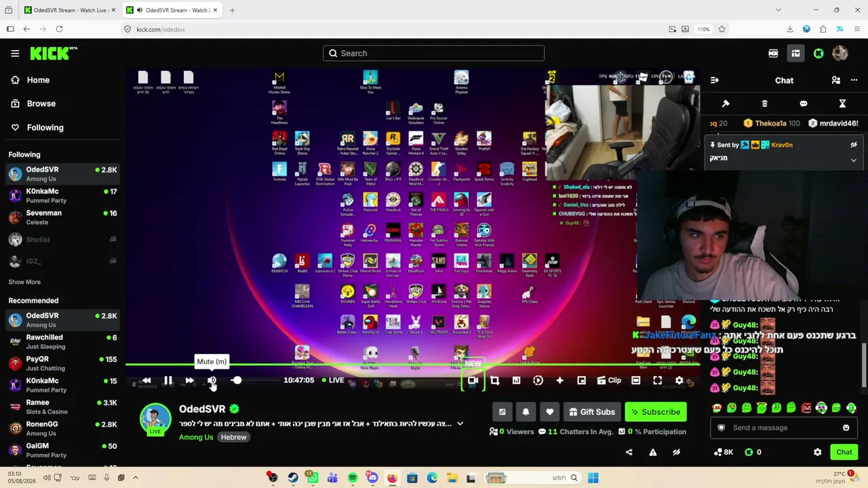
Task: Click the trash icon in chat toolbar
Action: (764, 104)
